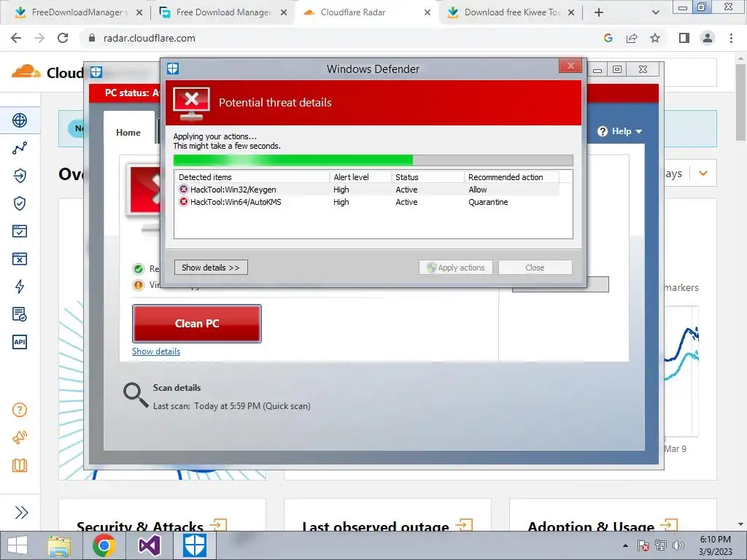
Task: Open the browser-check window icon in sidebar
Action: click(x=20, y=231)
